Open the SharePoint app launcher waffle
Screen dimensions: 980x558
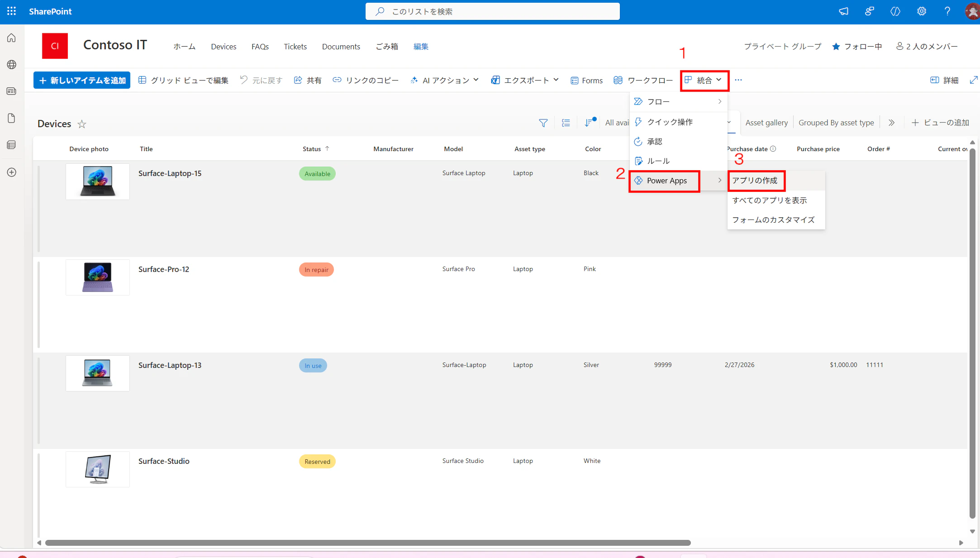pos(12,11)
